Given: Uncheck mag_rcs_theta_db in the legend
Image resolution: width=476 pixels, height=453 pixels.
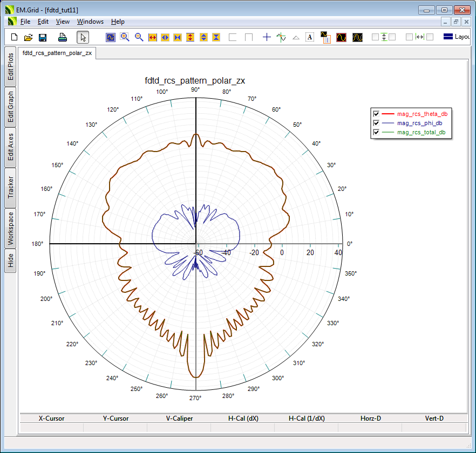Looking at the screenshot, I should pyautogui.click(x=376, y=114).
